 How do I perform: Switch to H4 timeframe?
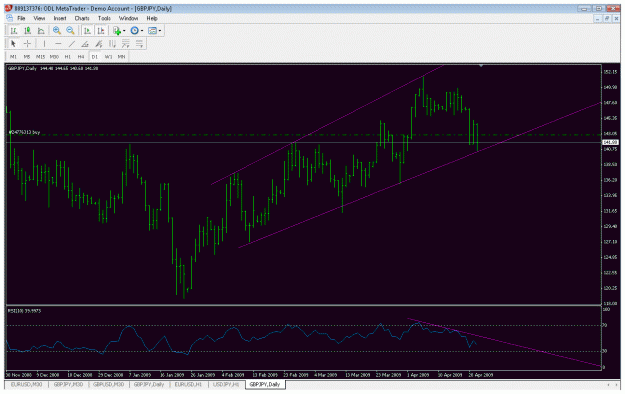(x=81, y=57)
